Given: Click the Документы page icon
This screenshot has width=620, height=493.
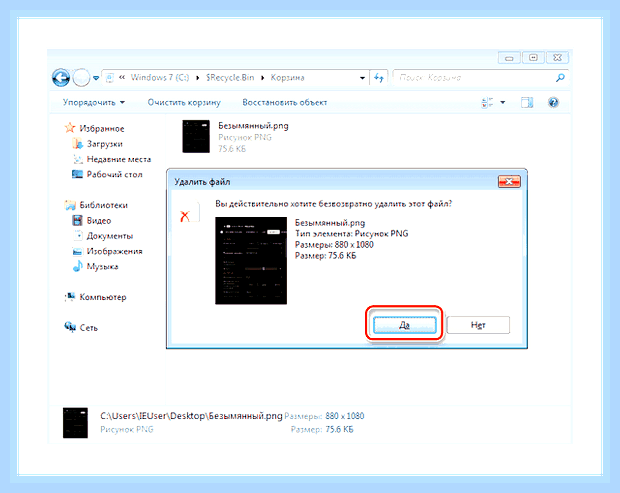Looking at the screenshot, I should [x=78, y=235].
